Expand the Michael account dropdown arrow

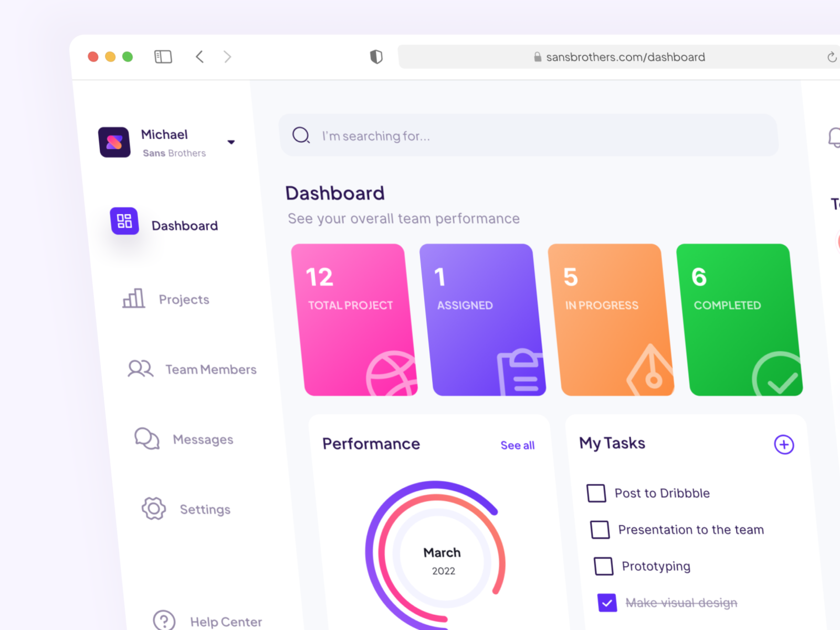coord(231,142)
